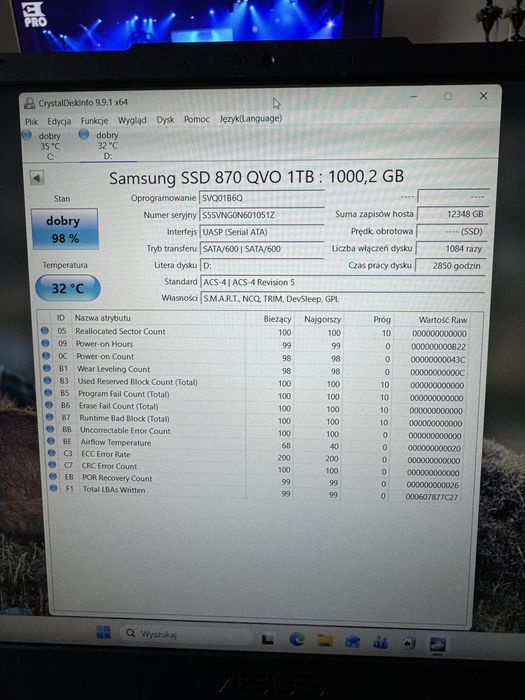525x700 pixels.
Task: Click the status dot of Power-on Count
Action: (x=46, y=356)
